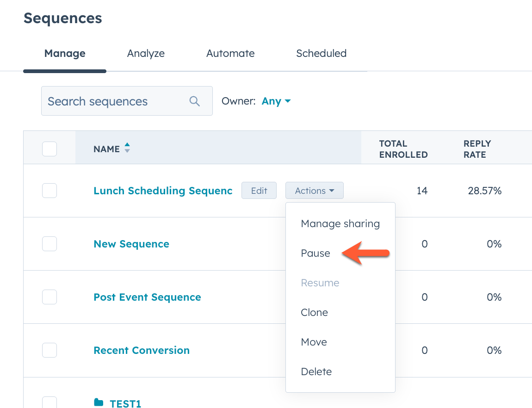Switch to the Analyze tab
The height and width of the screenshot is (408, 532).
pos(146,54)
